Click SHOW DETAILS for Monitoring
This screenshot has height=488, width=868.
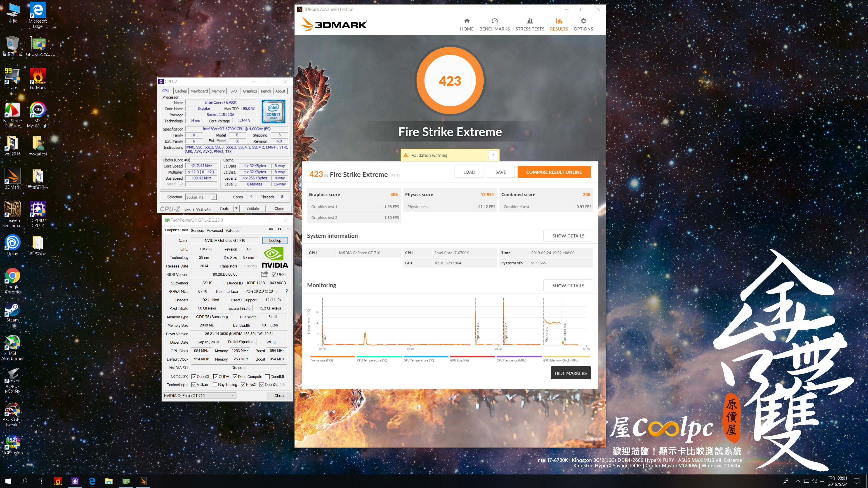click(x=568, y=286)
